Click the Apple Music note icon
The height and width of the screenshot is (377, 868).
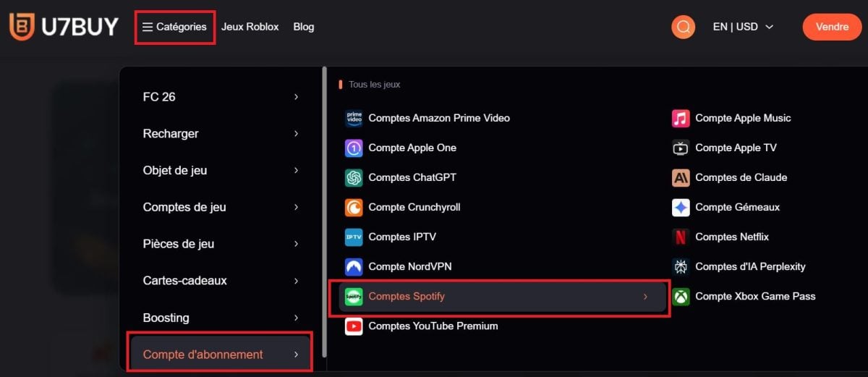click(681, 118)
